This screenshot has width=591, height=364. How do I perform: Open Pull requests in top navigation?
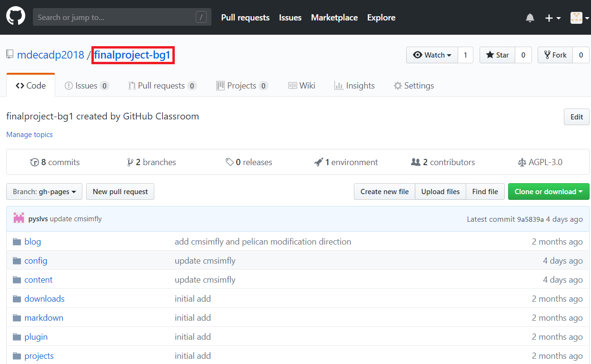point(245,18)
